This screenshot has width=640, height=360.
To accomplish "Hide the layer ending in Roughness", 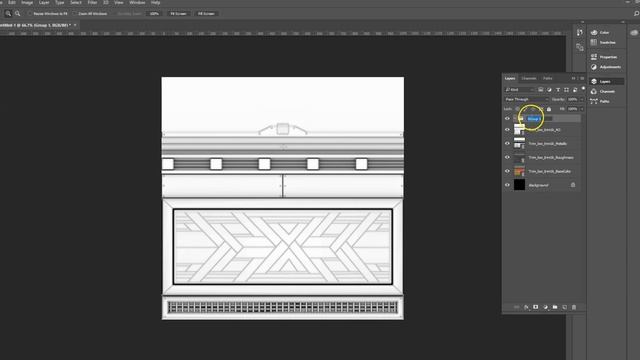I will point(507,157).
